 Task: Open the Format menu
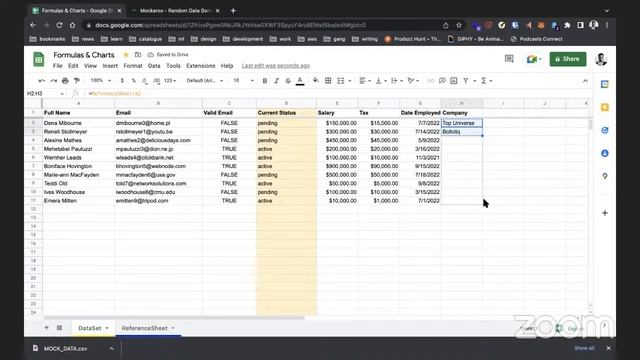click(x=133, y=66)
